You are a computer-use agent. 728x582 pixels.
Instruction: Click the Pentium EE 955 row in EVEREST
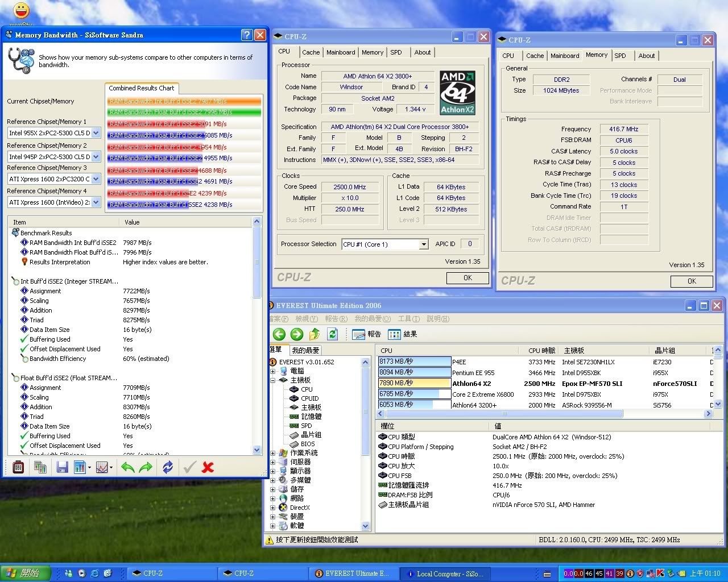click(544, 373)
